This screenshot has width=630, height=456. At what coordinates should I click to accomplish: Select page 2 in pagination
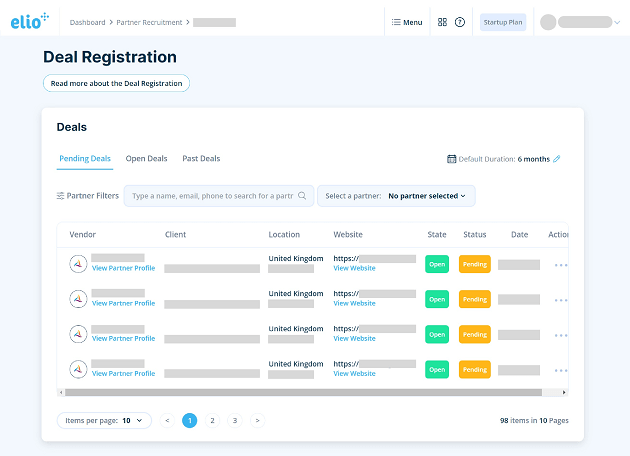click(212, 420)
